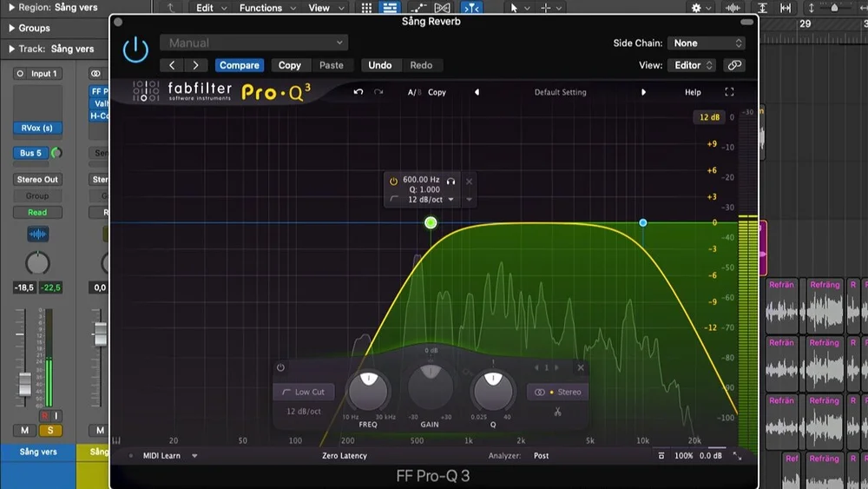Click the piano display icon at bottom left

pos(116,441)
